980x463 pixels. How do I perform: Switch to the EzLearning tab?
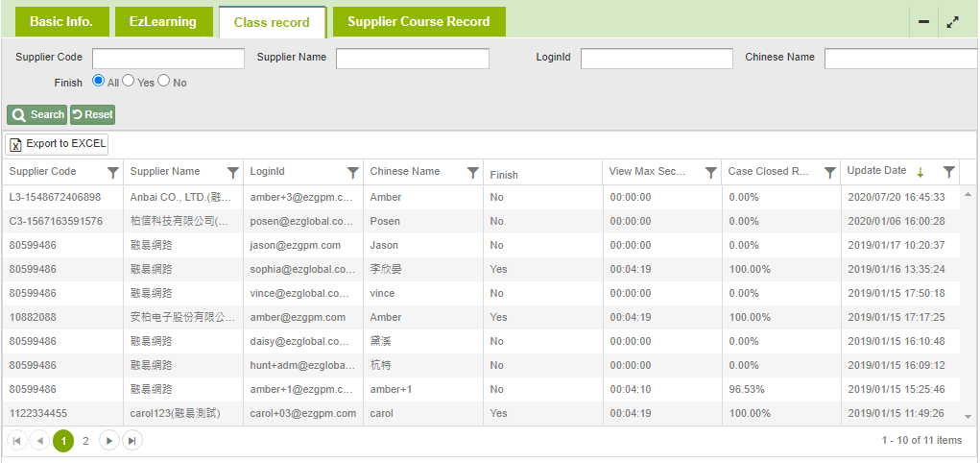click(x=162, y=22)
